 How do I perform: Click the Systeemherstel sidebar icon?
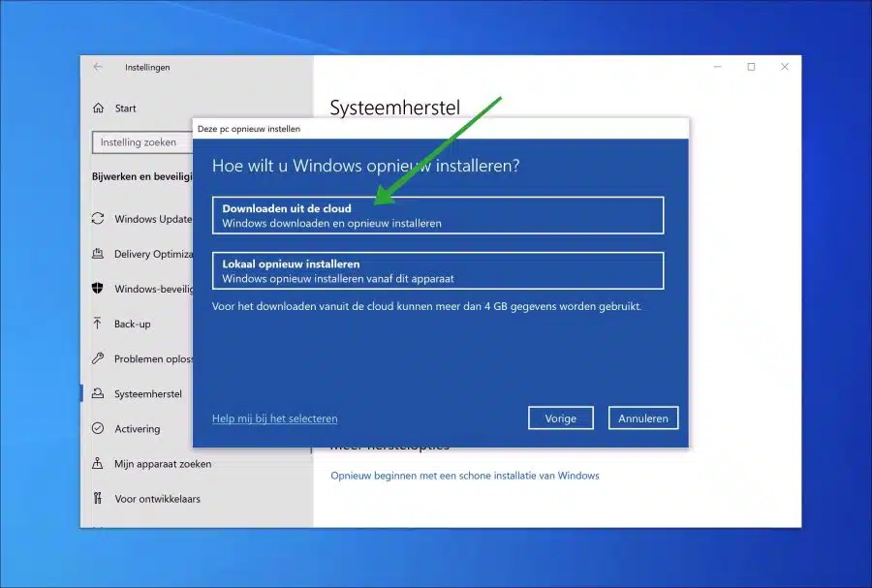tap(98, 393)
